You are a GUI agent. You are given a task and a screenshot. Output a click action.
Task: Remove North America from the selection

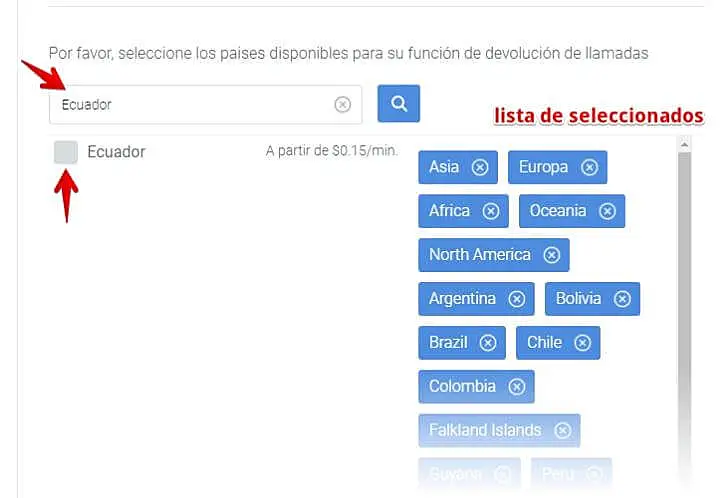tap(552, 255)
